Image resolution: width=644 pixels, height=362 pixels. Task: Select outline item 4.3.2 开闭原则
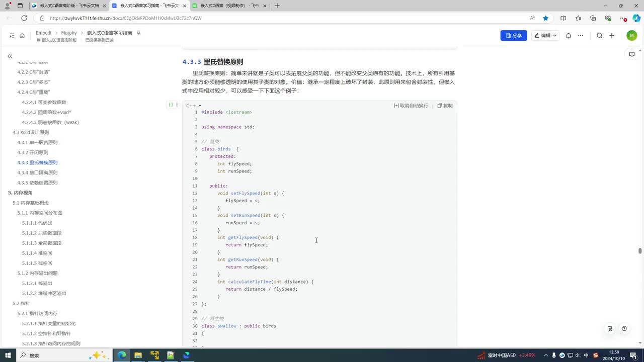(33, 152)
